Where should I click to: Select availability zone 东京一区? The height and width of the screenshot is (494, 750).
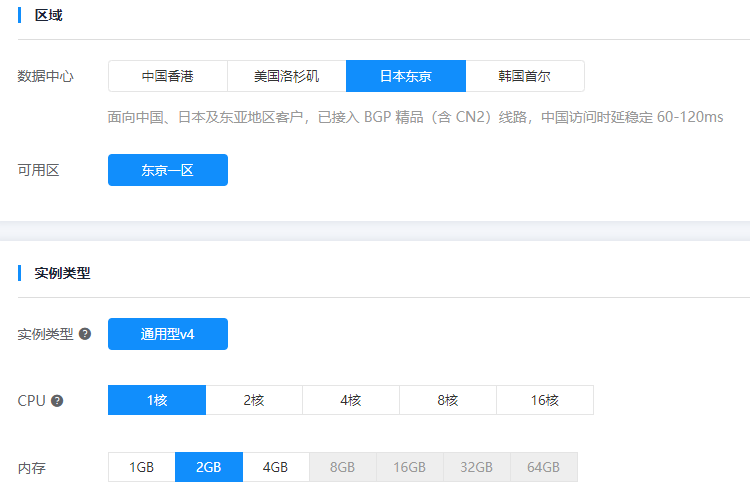(167, 170)
